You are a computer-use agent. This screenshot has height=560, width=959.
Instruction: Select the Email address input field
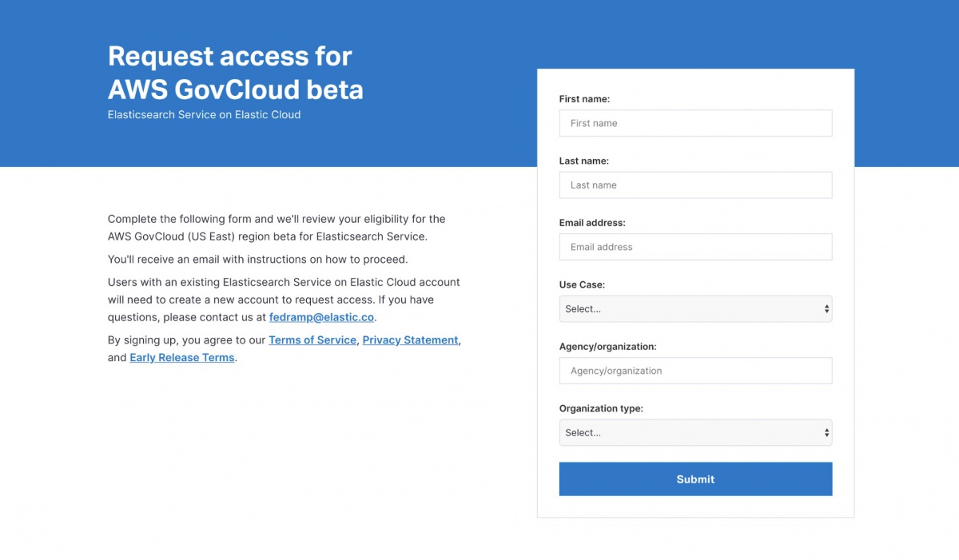pyautogui.click(x=695, y=247)
